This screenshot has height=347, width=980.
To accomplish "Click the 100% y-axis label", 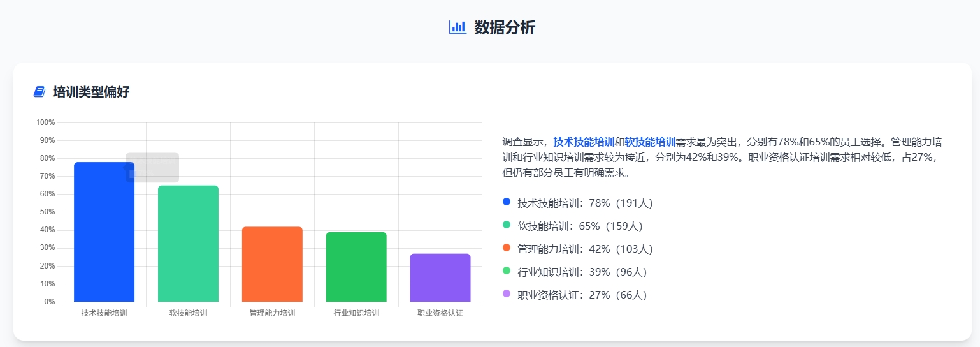I will tap(45, 122).
